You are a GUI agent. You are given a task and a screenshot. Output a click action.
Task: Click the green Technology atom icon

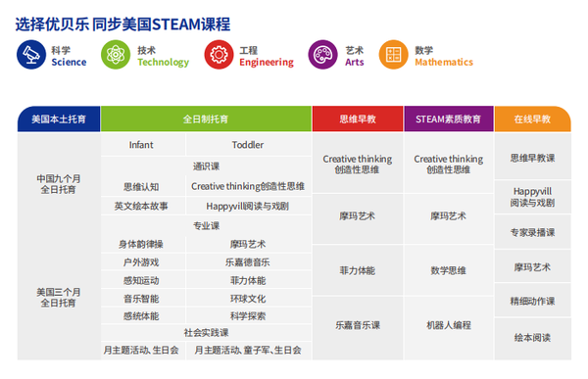pyautogui.click(x=116, y=55)
